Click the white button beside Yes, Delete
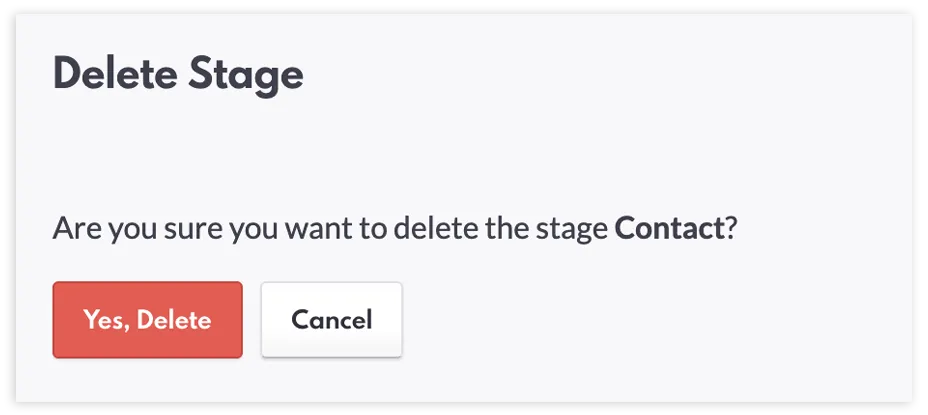This screenshot has height=415, width=928. pyautogui.click(x=331, y=319)
